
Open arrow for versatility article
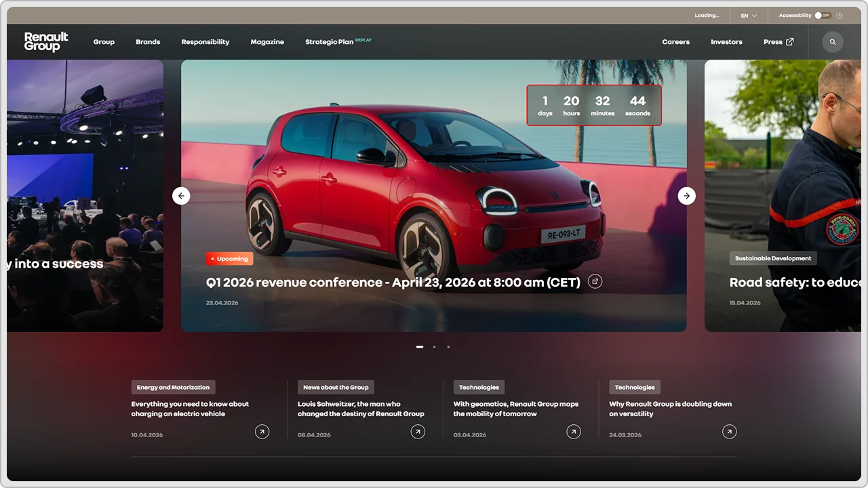point(730,432)
